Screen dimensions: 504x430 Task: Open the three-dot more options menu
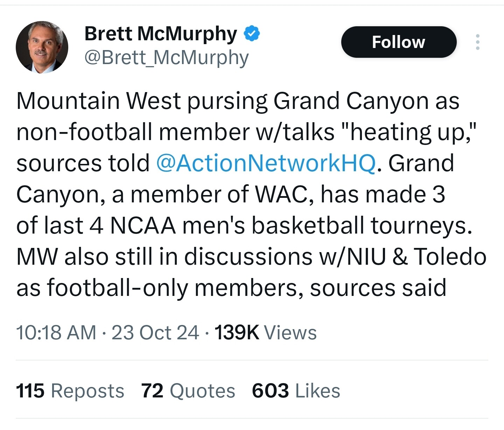[477, 42]
